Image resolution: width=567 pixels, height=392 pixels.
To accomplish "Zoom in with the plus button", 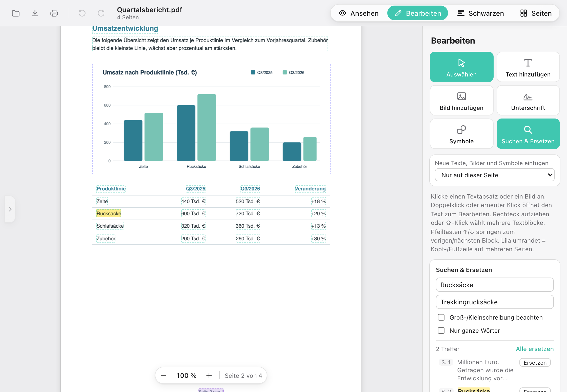I will point(209,375).
